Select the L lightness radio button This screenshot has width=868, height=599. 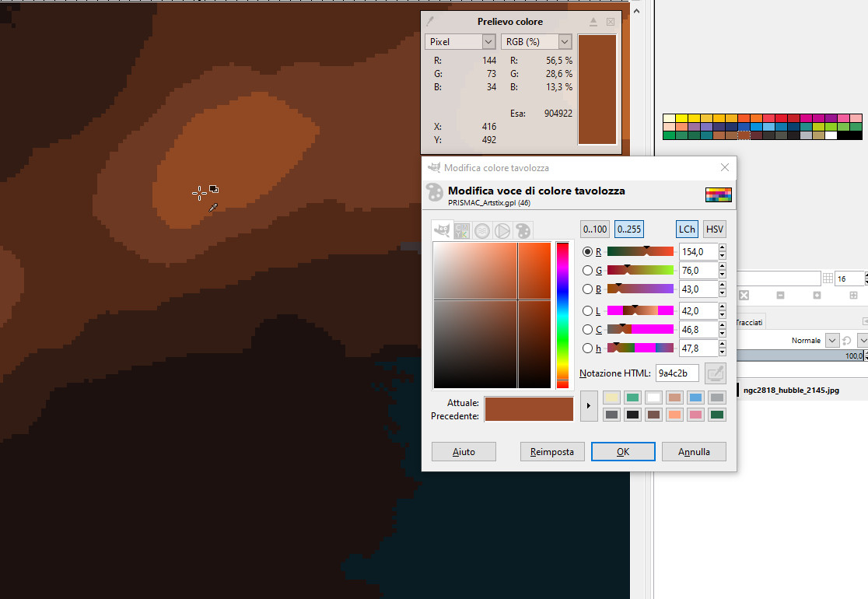(x=587, y=310)
